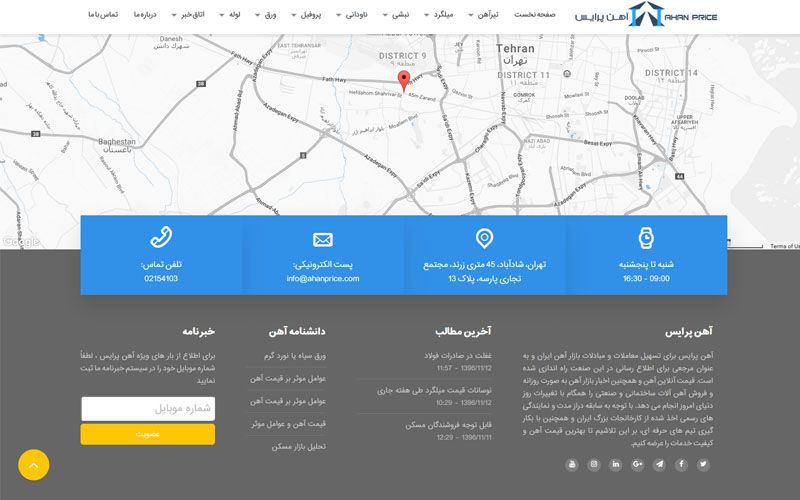The height and width of the screenshot is (500, 800).
Task: Click the email envelope icon
Action: pos(322,239)
